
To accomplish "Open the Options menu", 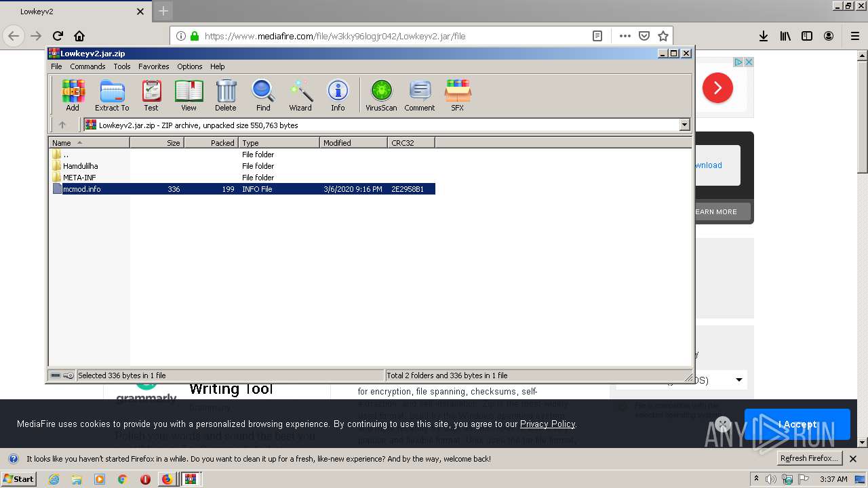I will tap(190, 66).
